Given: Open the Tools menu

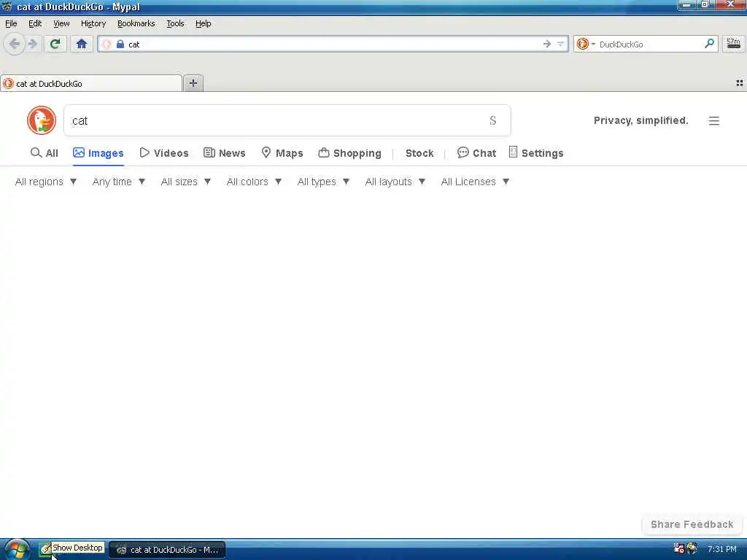Looking at the screenshot, I should [x=175, y=23].
